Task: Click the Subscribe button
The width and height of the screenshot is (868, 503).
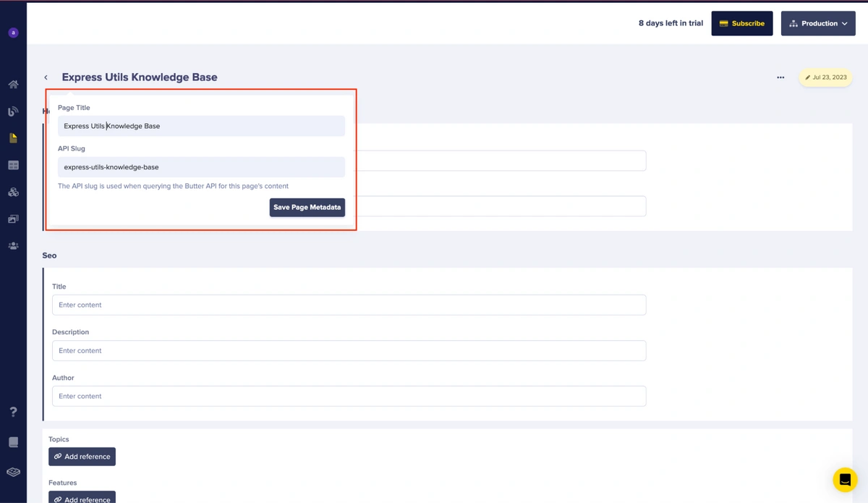Action: (741, 23)
